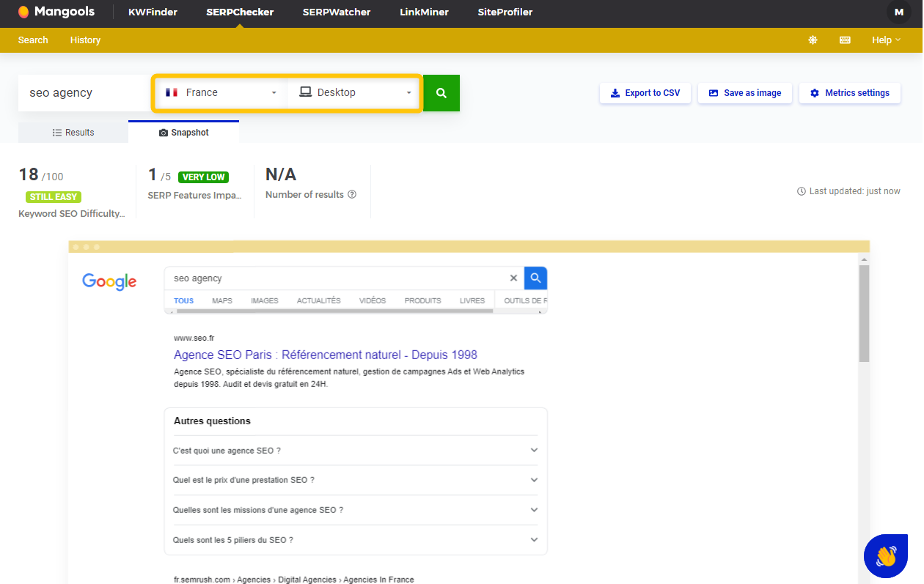Run search with green magnifying glass button
The height and width of the screenshot is (584, 924).
click(441, 93)
